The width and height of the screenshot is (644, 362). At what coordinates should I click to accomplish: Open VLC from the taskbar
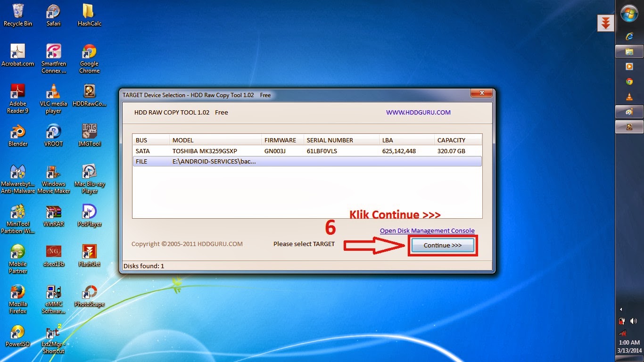pos(629,97)
